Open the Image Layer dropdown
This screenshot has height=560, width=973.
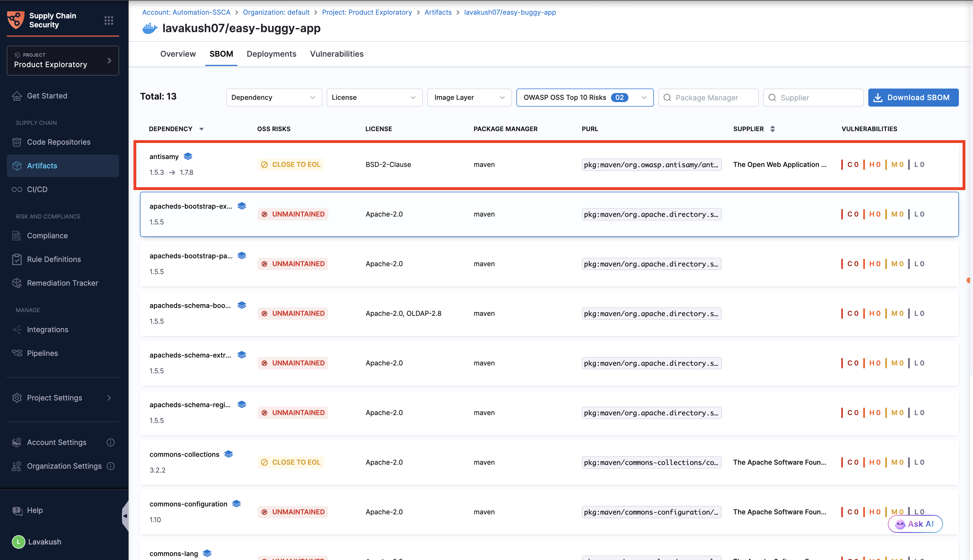coord(469,97)
